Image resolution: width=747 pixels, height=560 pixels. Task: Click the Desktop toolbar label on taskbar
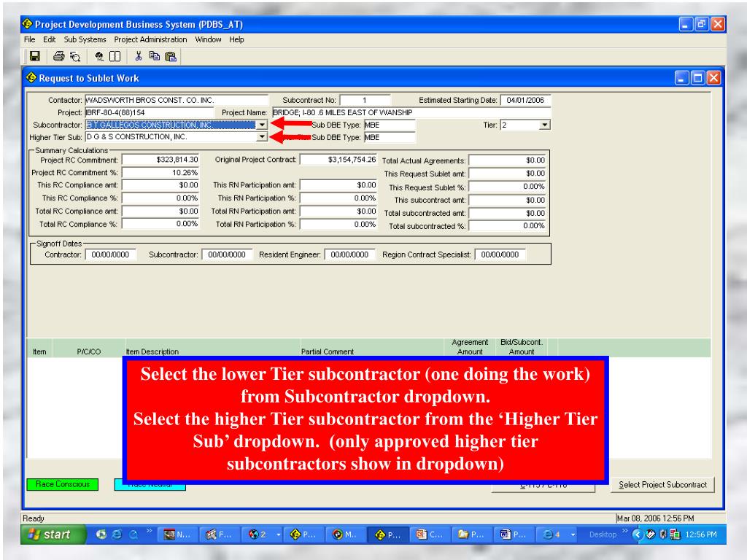(603, 534)
